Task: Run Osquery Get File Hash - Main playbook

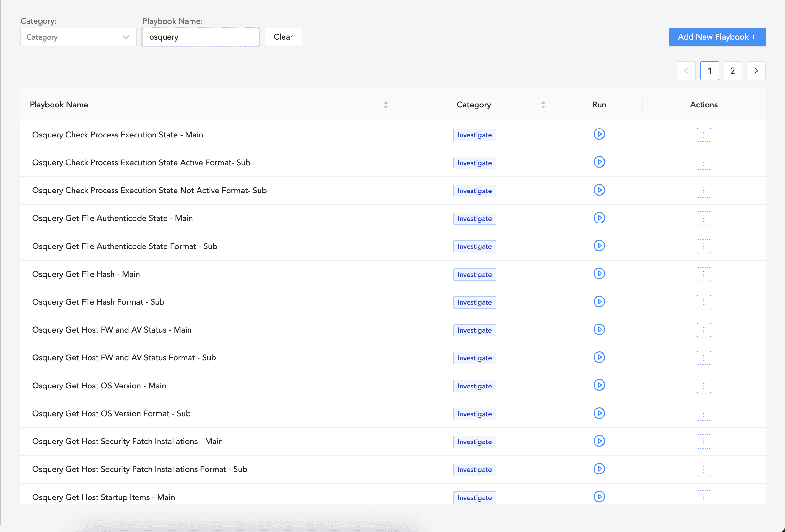Action: tap(599, 274)
